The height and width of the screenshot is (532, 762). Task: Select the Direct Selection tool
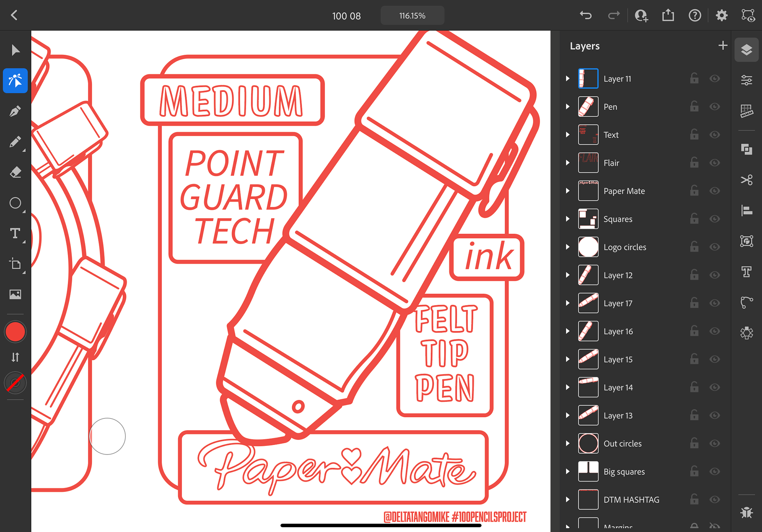coord(15,81)
